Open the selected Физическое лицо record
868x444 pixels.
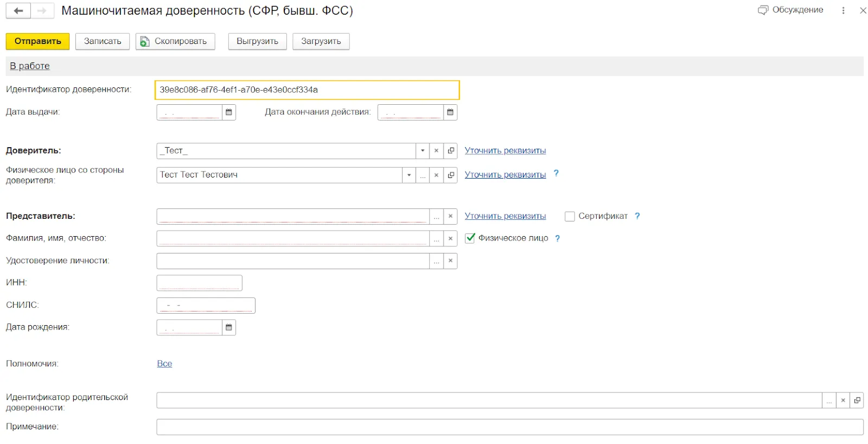tap(450, 175)
